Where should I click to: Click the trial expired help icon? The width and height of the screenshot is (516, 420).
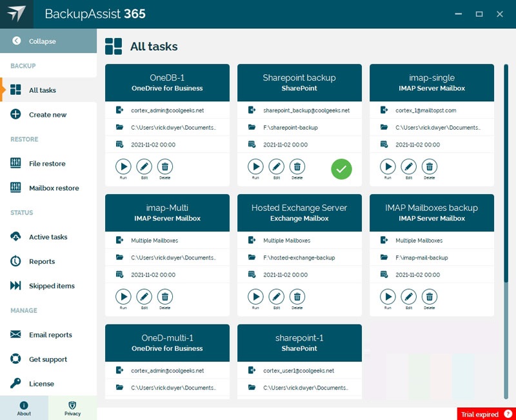[x=508, y=414]
